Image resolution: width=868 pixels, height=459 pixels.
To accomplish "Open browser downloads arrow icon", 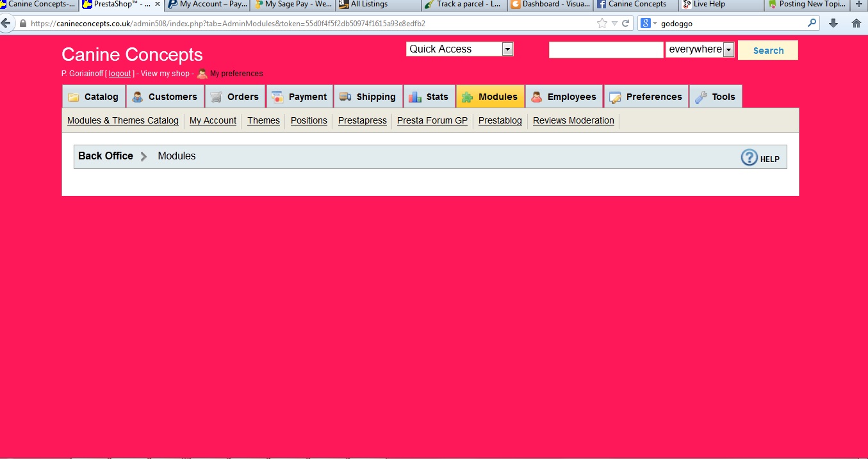I will (833, 23).
